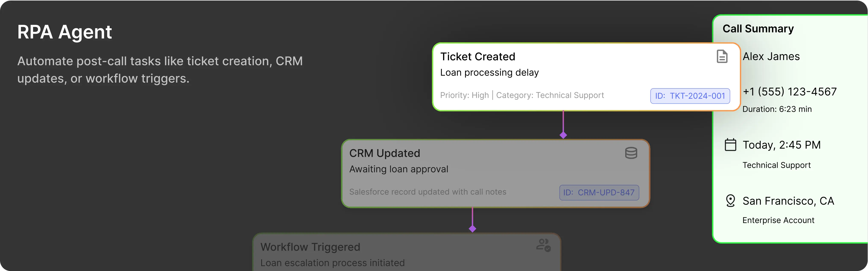Image resolution: width=868 pixels, height=271 pixels.
Task: Click the Call Summary panel heading
Action: 758,29
